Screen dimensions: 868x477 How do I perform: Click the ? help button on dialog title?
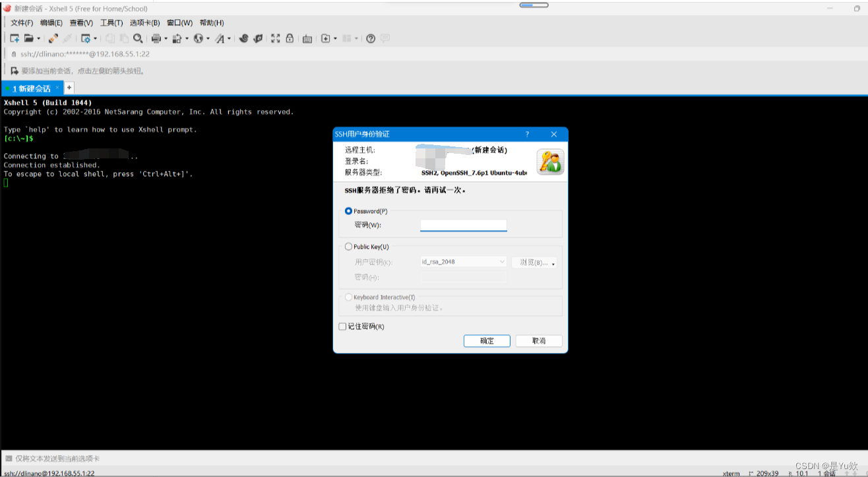(x=527, y=134)
